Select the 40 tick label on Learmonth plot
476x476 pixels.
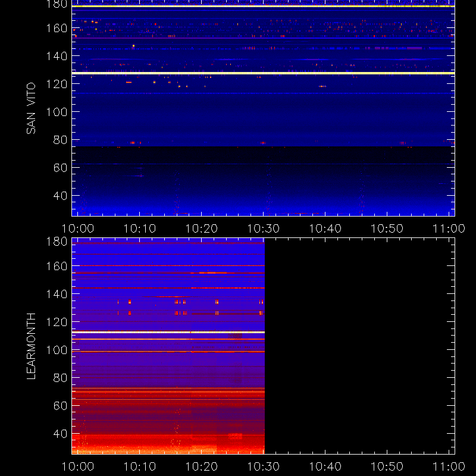60,434
